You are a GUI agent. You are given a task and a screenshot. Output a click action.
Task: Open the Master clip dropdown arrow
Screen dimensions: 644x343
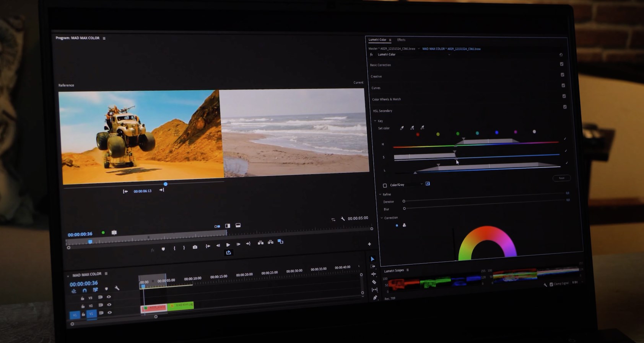tap(418, 49)
